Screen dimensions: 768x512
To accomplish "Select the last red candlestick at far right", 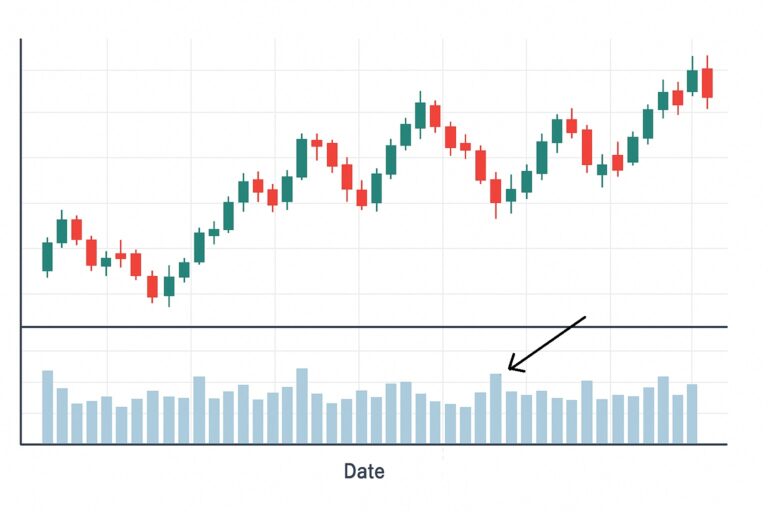I will point(707,83).
